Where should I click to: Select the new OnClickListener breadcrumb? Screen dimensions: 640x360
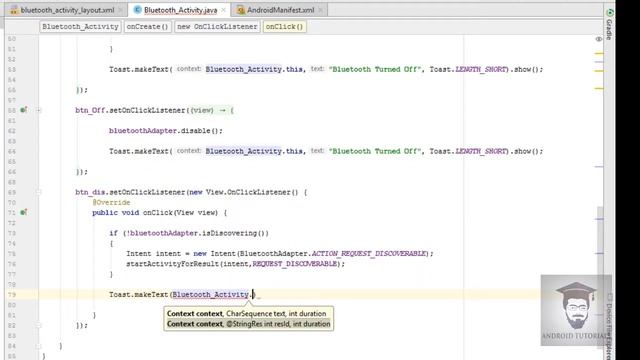(x=217, y=27)
